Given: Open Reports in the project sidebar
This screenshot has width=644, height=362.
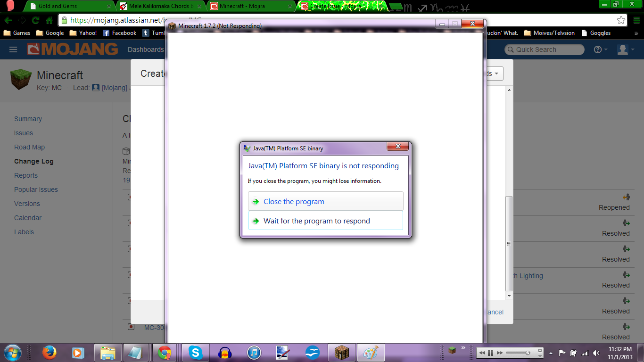Looking at the screenshot, I should click(x=26, y=175).
